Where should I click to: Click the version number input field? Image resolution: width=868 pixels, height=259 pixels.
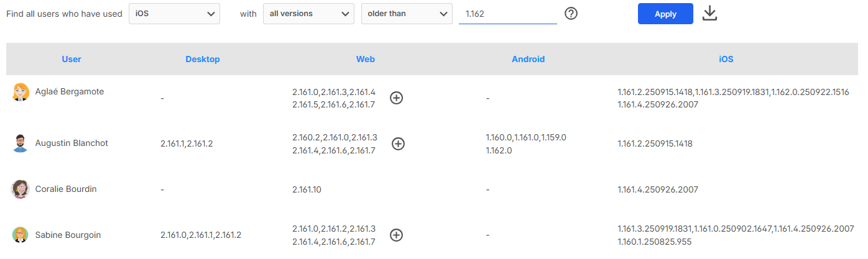pyautogui.click(x=507, y=14)
